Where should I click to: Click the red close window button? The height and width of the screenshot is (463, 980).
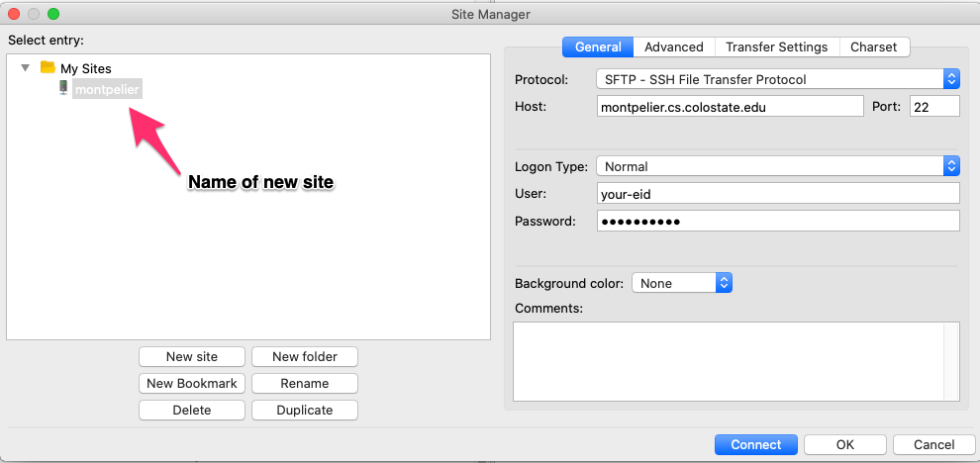[x=14, y=14]
